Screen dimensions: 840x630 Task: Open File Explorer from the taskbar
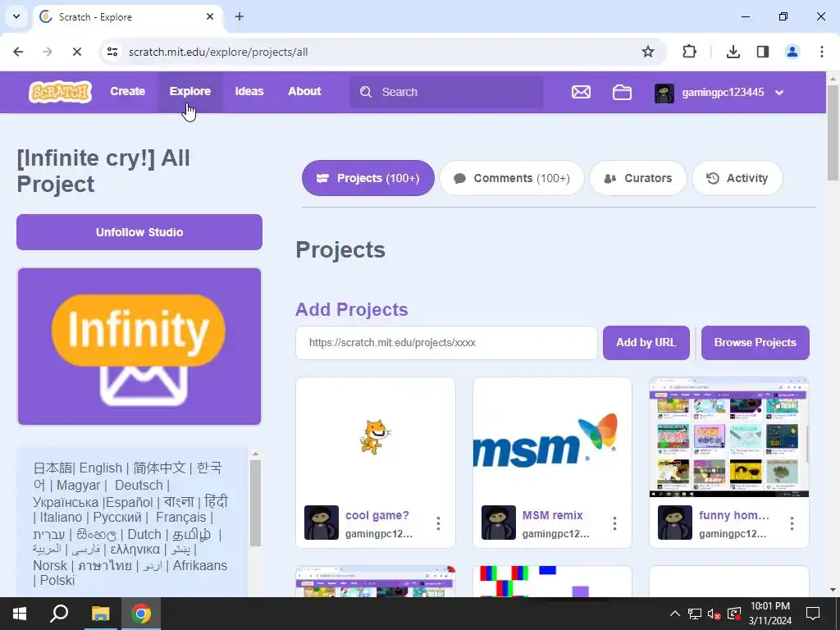coord(100,614)
